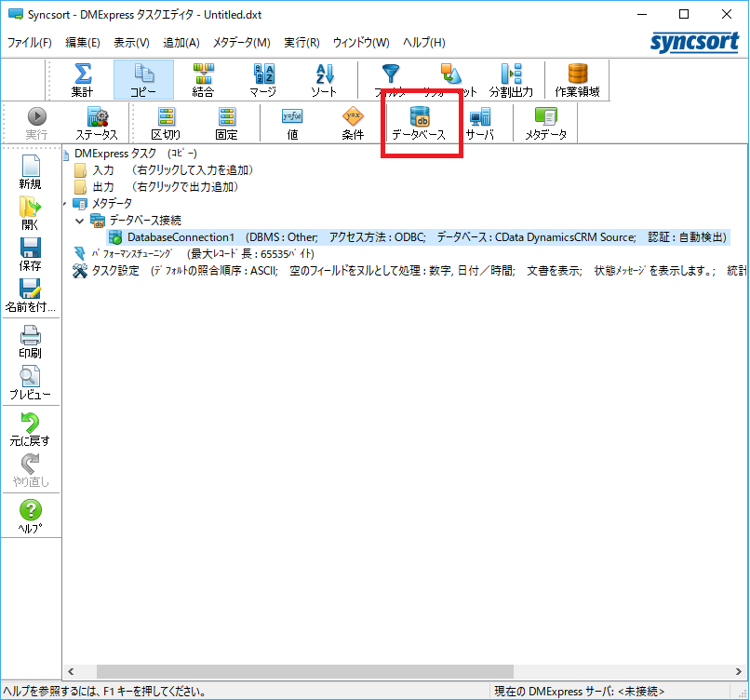The image size is (750, 700).
Task: Select the サーバ (Server) icon
Action: point(480,122)
